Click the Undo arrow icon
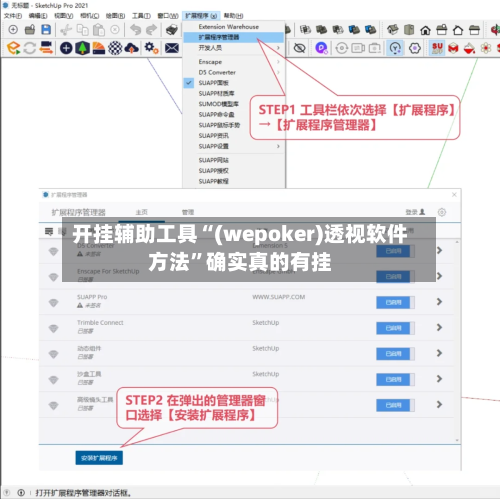 (x=136, y=30)
